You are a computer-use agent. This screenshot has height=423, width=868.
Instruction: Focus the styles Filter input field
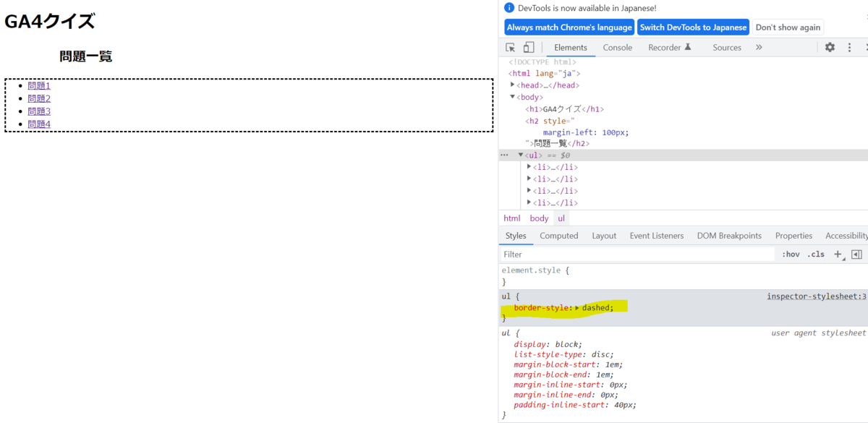coord(637,255)
